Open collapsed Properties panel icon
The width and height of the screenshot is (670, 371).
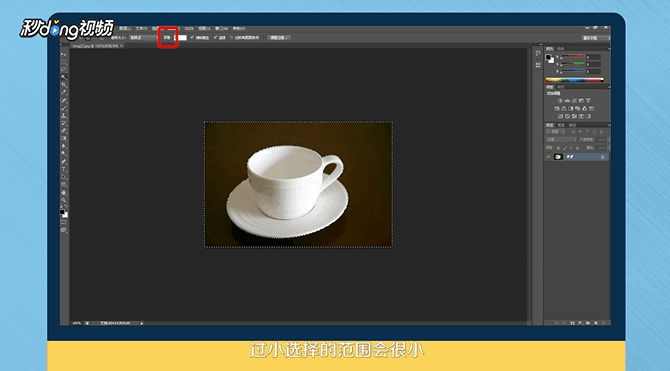click(538, 64)
